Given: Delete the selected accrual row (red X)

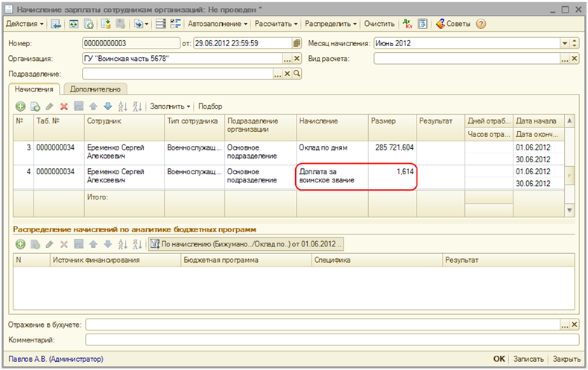Looking at the screenshot, I should [x=63, y=106].
